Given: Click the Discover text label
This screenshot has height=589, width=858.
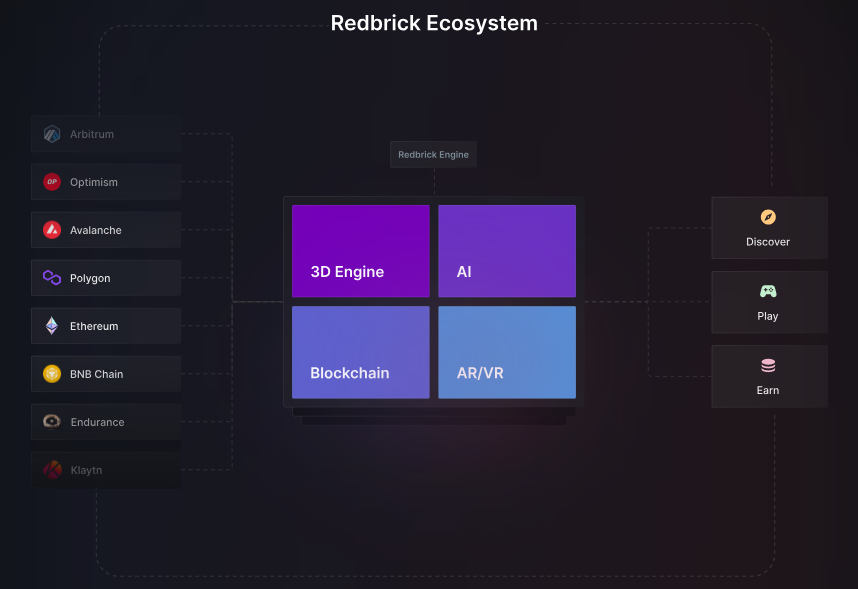Looking at the screenshot, I should click(x=768, y=241).
